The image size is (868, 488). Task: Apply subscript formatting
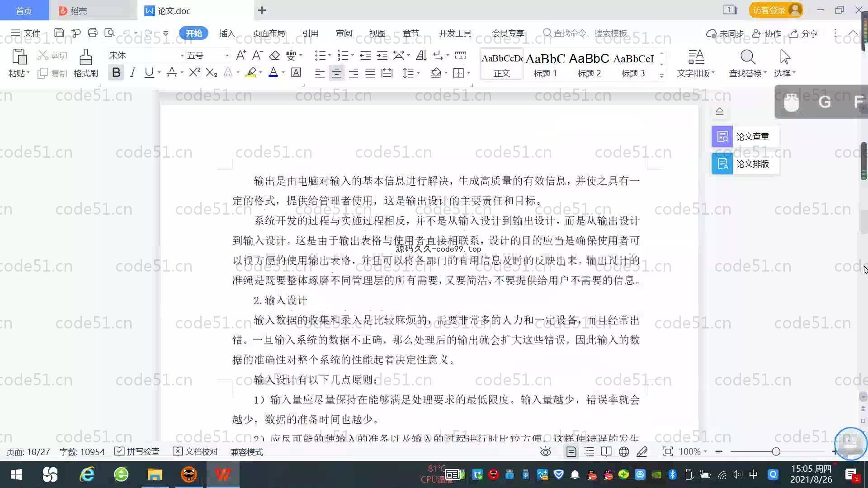click(x=212, y=72)
